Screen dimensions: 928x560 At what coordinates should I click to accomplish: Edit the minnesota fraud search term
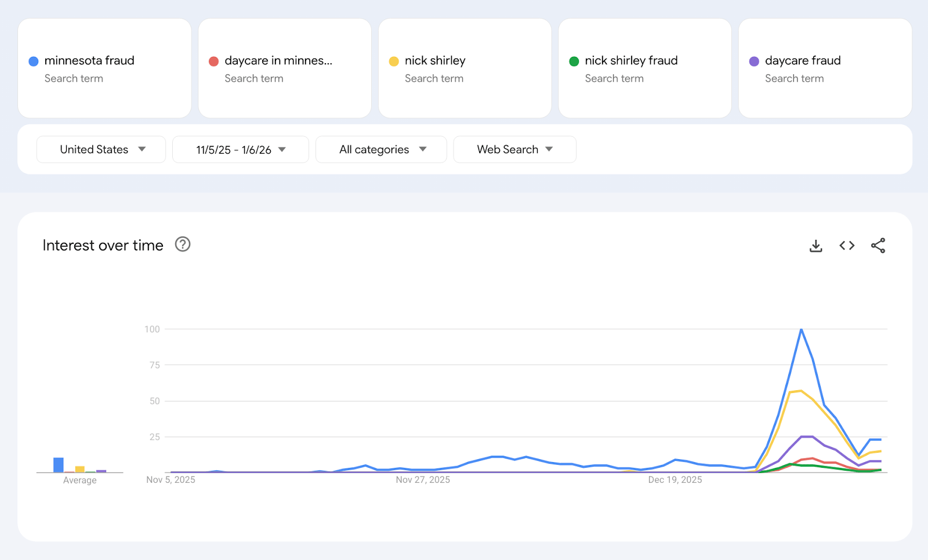[x=89, y=61]
